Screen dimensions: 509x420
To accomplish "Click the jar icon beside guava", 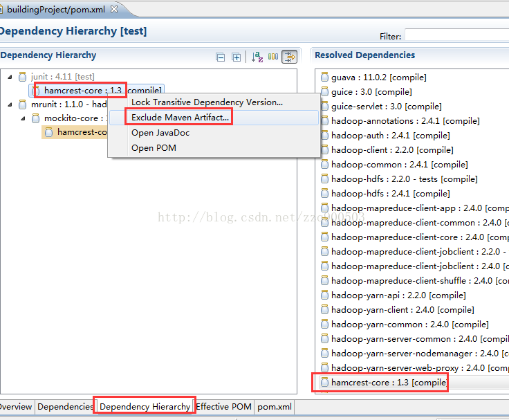I will coord(324,77).
